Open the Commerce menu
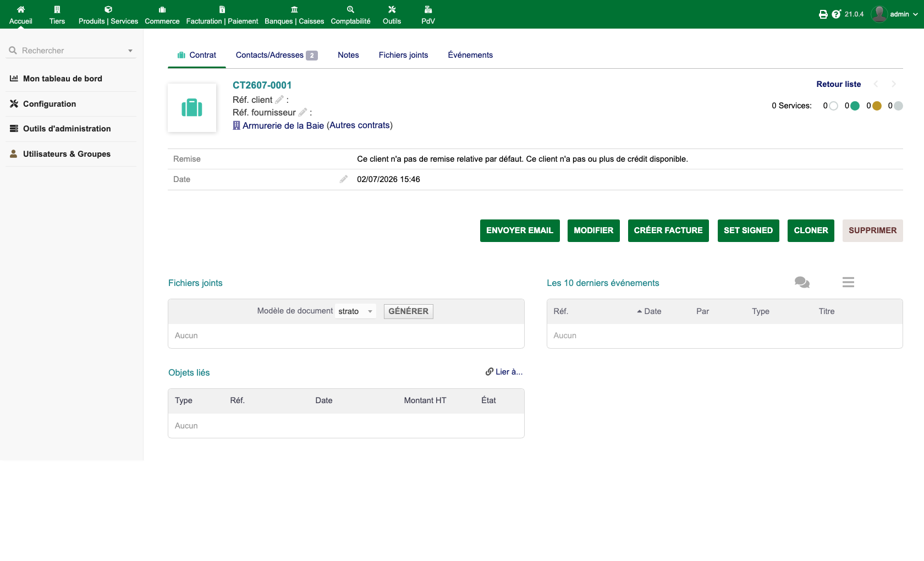 pyautogui.click(x=162, y=15)
